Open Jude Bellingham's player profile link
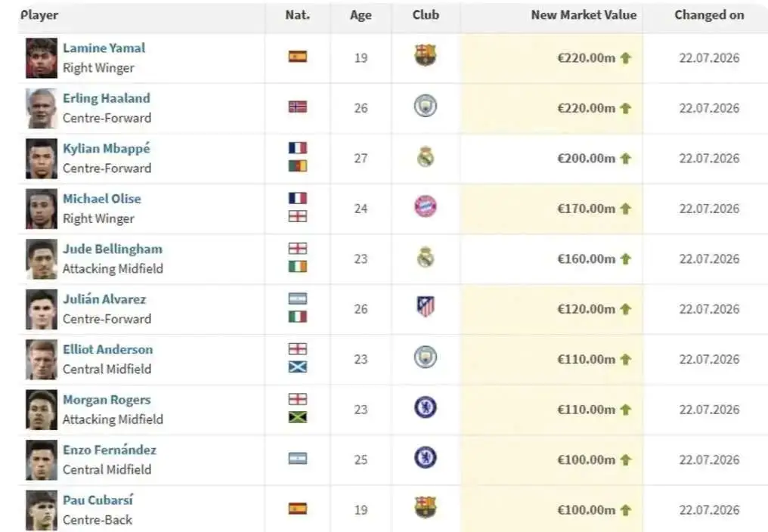 112,249
